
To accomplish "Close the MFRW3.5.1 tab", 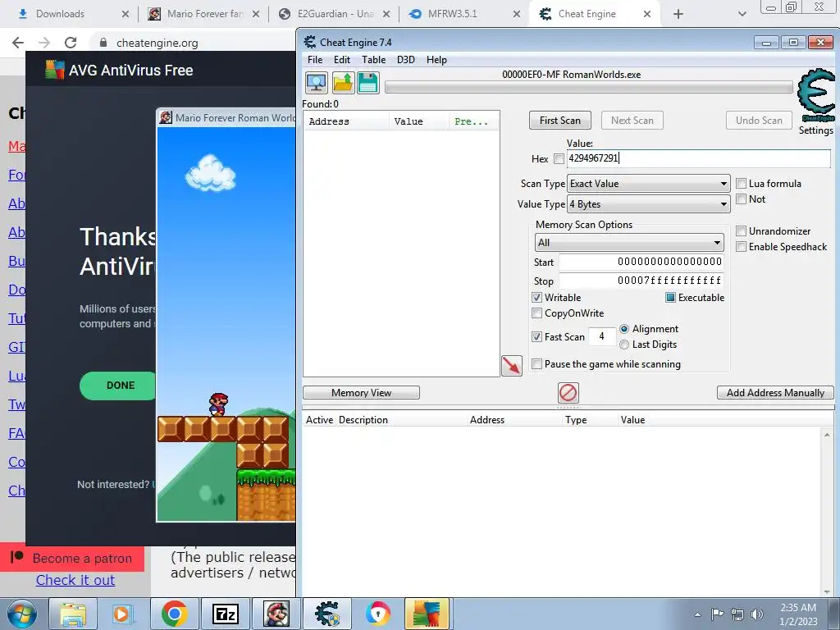I will point(517,14).
